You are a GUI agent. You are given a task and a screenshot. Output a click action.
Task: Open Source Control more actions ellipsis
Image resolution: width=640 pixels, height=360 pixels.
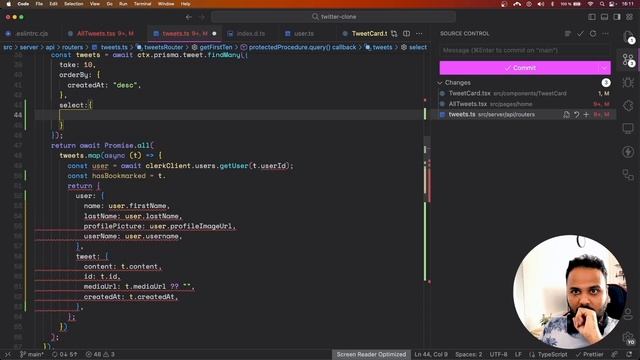(x=605, y=33)
